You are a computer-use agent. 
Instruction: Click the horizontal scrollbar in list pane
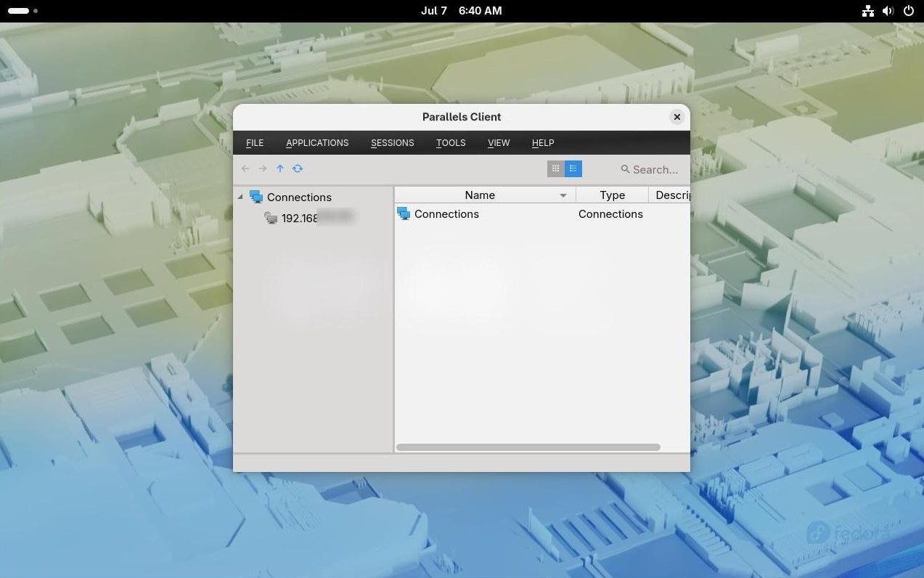pos(528,447)
